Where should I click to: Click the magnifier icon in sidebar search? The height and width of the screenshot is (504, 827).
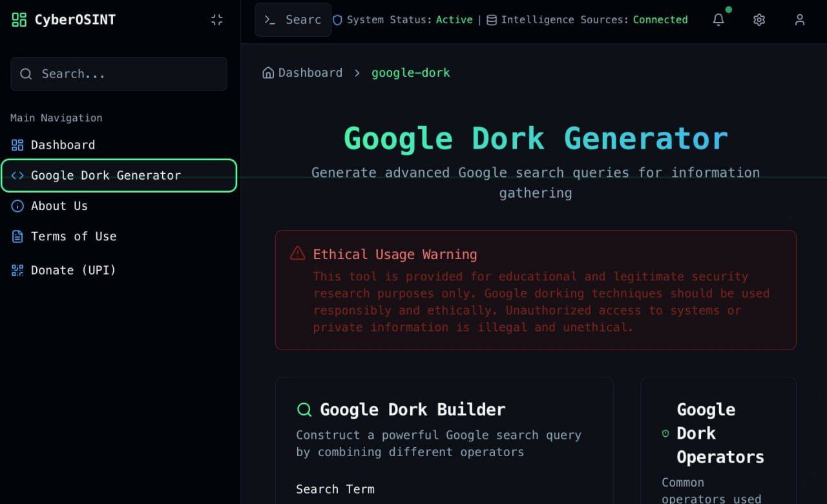(26, 74)
